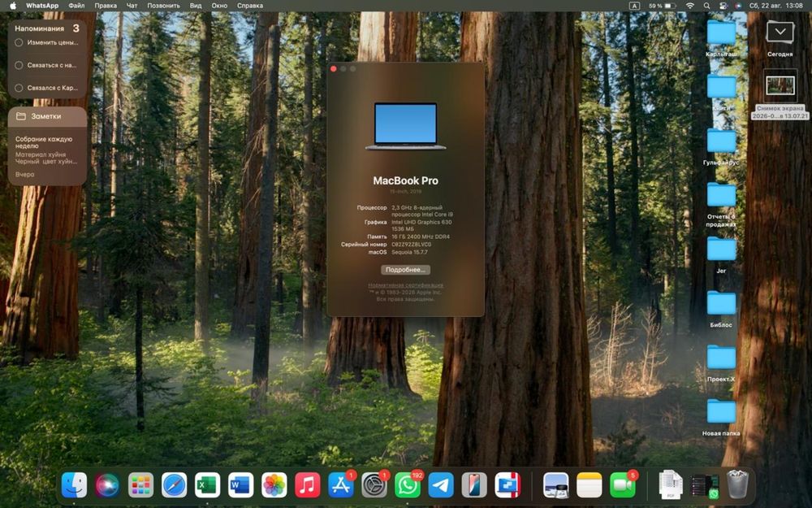Open the WhatsApp application menu
This screenshot has width=812, height=508.
tap(42, 6)
